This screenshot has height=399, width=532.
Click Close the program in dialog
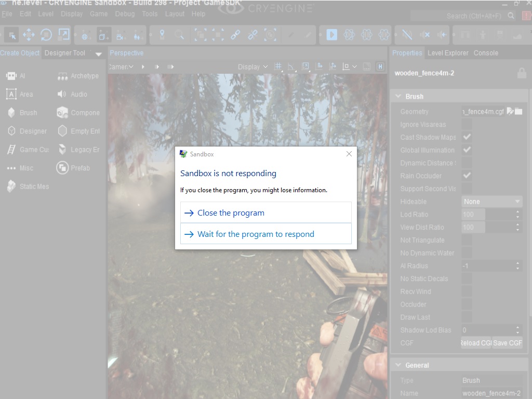265,212
